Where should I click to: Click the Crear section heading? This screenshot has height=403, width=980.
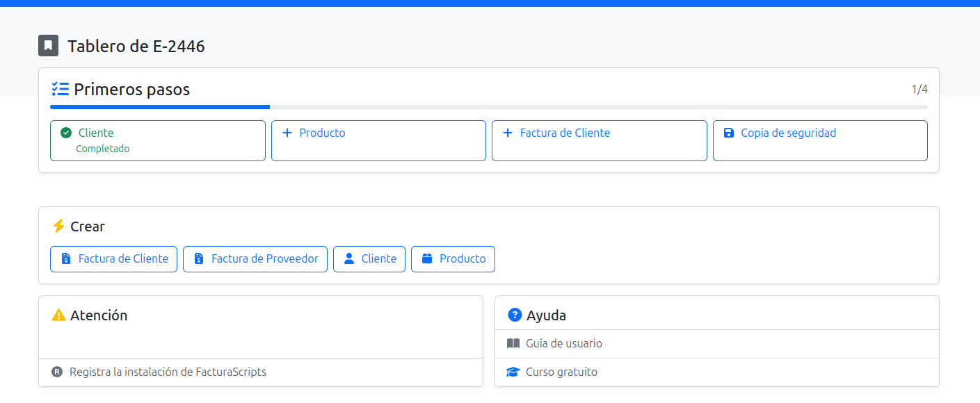click(88, 227)
